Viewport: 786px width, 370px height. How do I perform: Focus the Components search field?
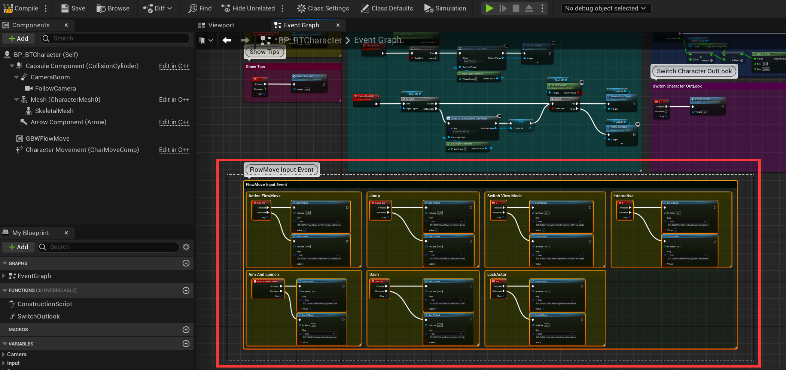115,38
